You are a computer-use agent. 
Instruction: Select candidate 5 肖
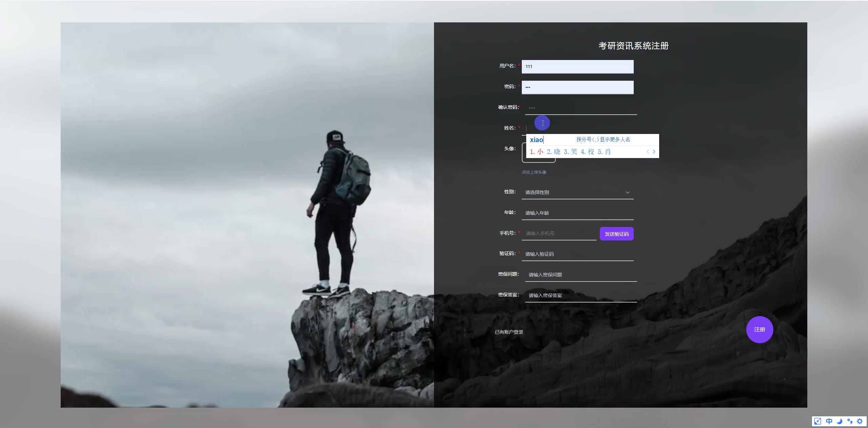(x=605, y=152)
